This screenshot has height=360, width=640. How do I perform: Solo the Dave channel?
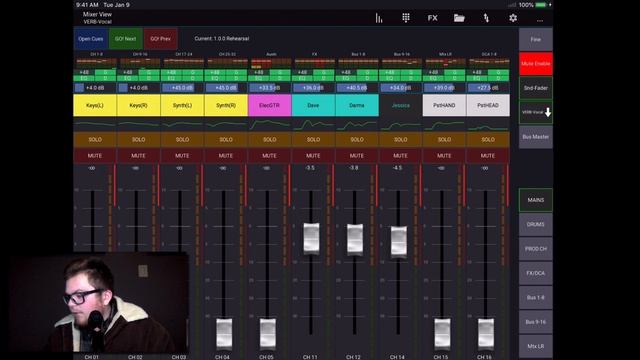tap(313, 140)
